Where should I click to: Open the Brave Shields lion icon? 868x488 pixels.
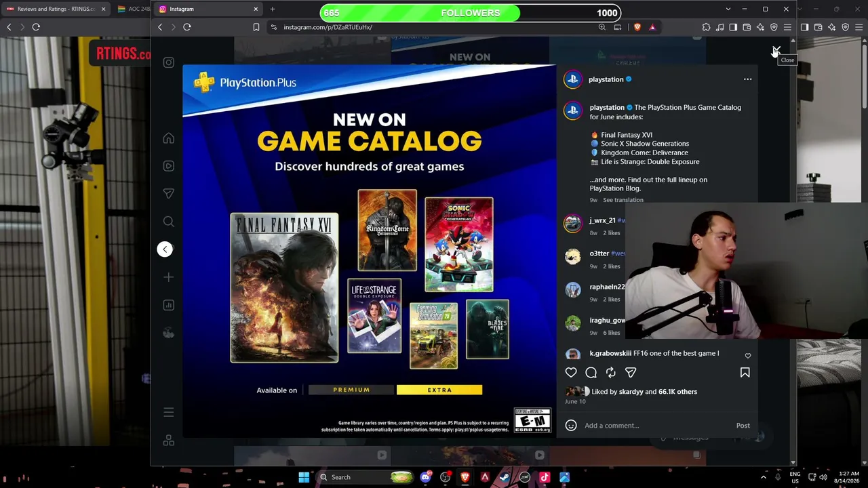(637, 27)
